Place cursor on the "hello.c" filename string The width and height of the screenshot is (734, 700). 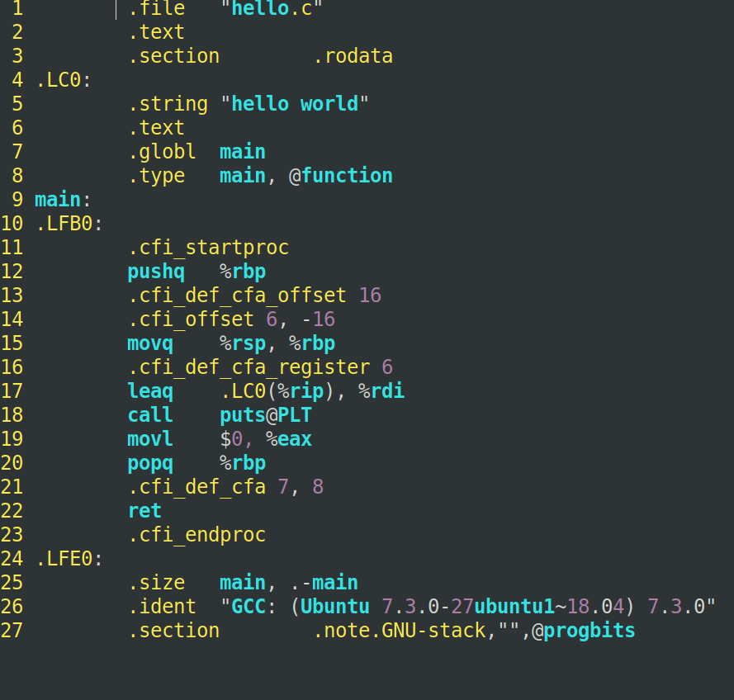272,8
